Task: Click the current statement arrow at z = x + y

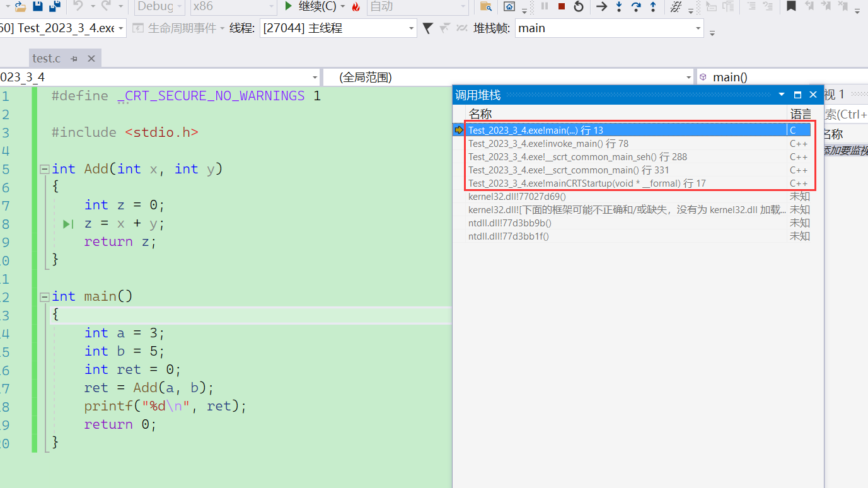Action: point(68,224)
